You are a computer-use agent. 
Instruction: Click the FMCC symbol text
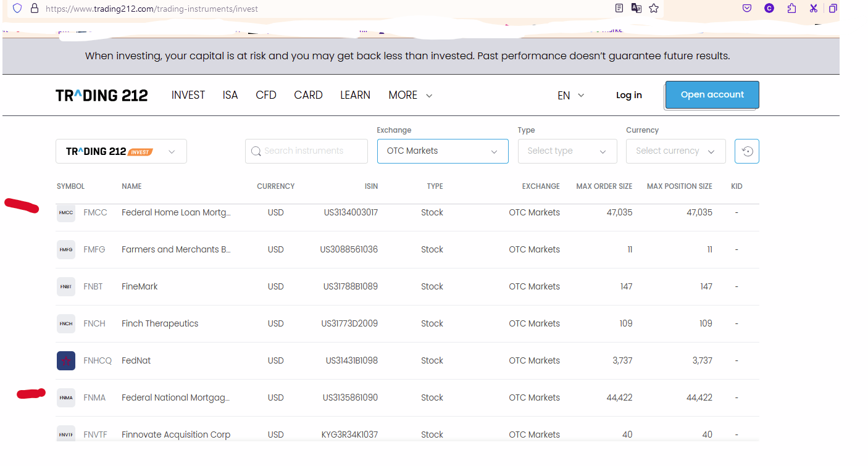tap(95, 212)
